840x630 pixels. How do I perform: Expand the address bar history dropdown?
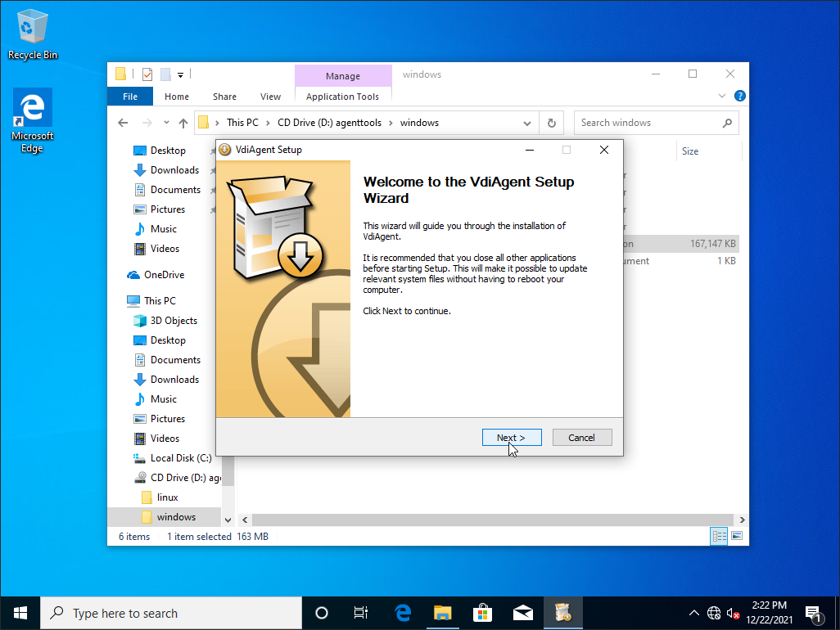[x=527, y=123]
